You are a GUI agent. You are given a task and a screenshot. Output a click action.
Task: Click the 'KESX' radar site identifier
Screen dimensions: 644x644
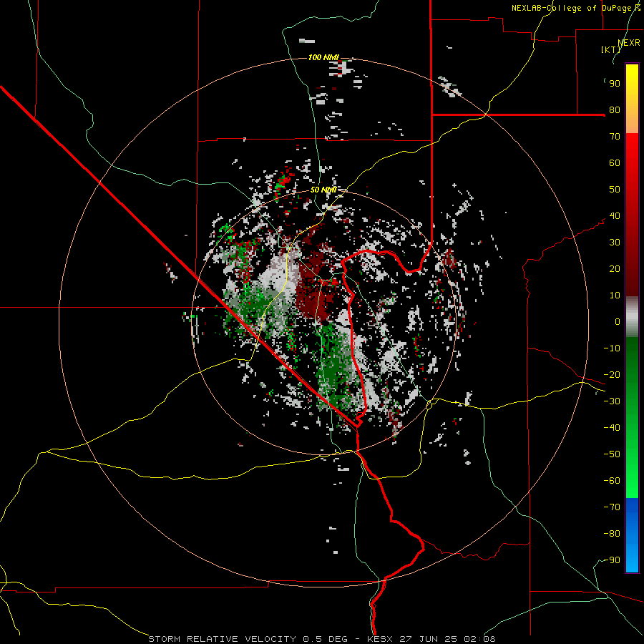380,639
